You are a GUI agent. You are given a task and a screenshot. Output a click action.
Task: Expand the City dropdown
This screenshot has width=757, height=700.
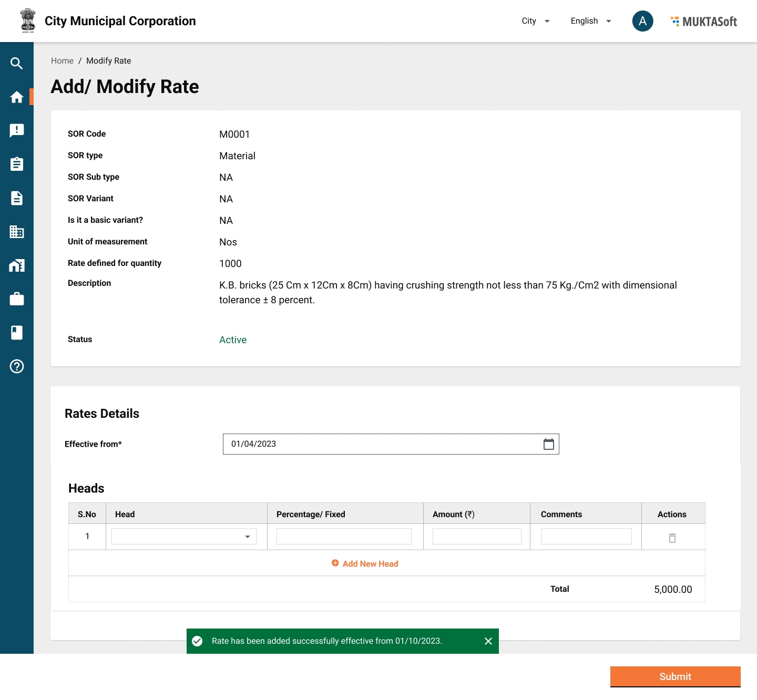[x=535, y=21]
